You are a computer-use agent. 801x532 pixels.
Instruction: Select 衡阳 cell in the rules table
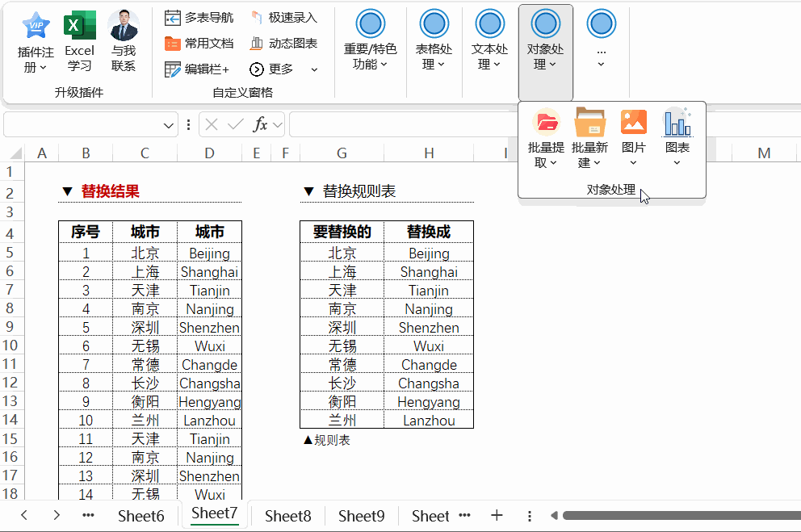pyautogui.click(x=342, y=402)
